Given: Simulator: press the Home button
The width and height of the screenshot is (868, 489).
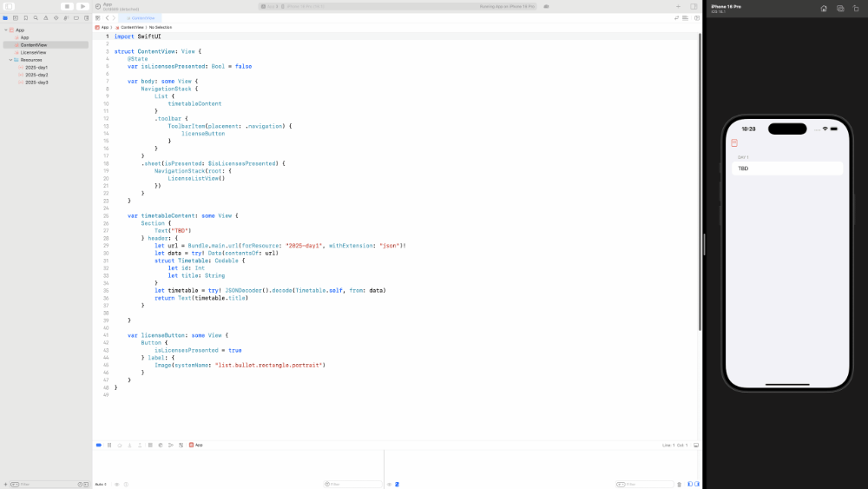Looking at the screenshot, I should (x=824, y=9).
